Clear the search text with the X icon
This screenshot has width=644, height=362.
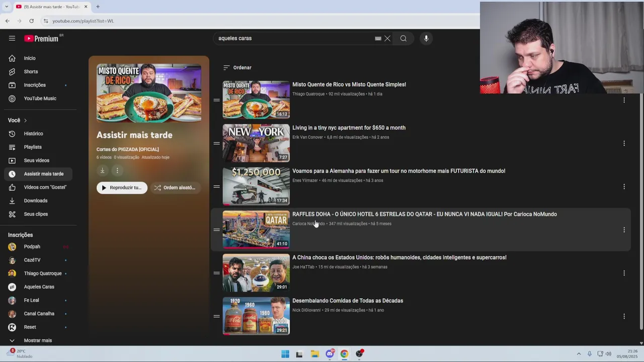pos(387,38)
